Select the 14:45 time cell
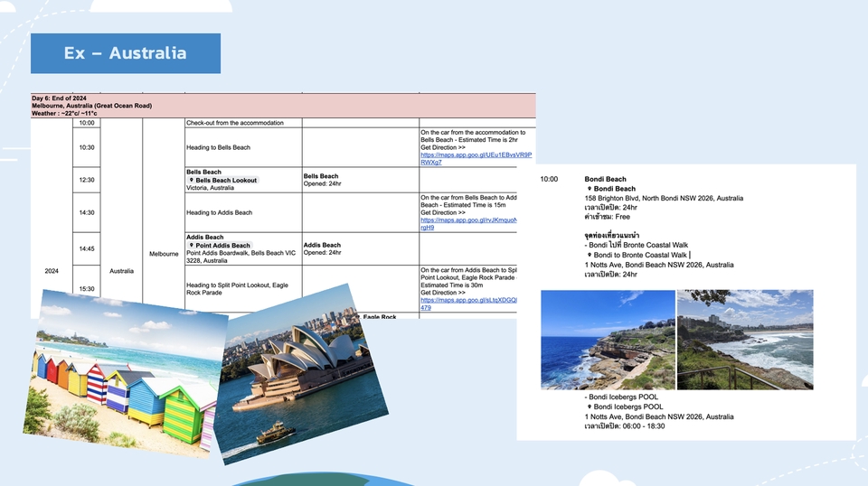The width and height of the screenshot is (868, 486). point(87,248)
